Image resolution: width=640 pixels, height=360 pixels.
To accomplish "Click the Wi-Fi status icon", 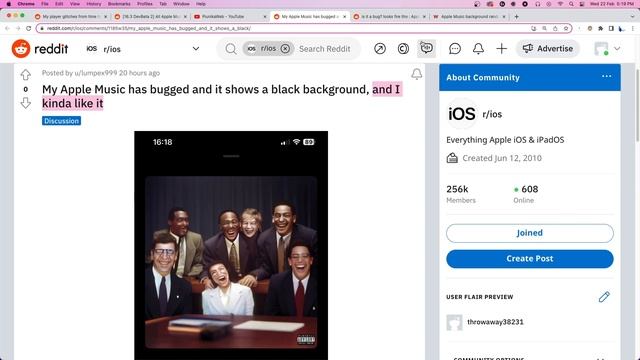I will click(560, 4).
